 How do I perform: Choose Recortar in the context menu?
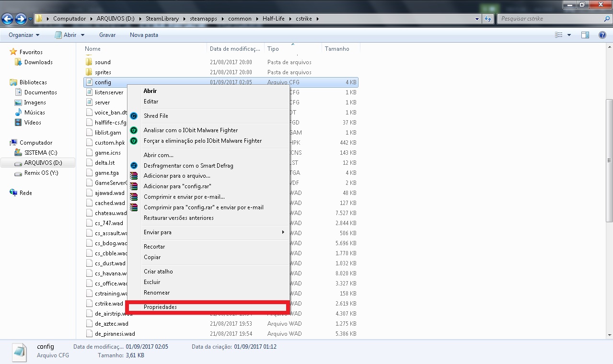[208, 247]
